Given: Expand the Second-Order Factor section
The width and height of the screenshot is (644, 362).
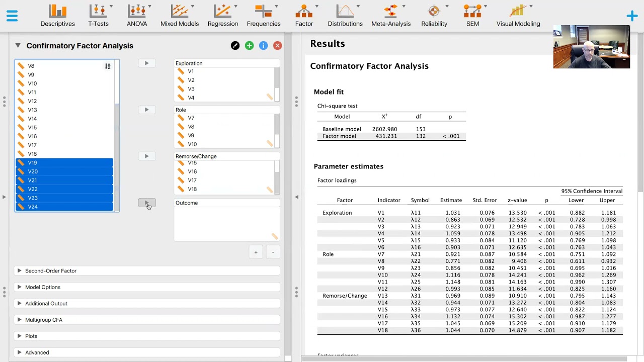Looking at the screenshot, I should (147, 271).
